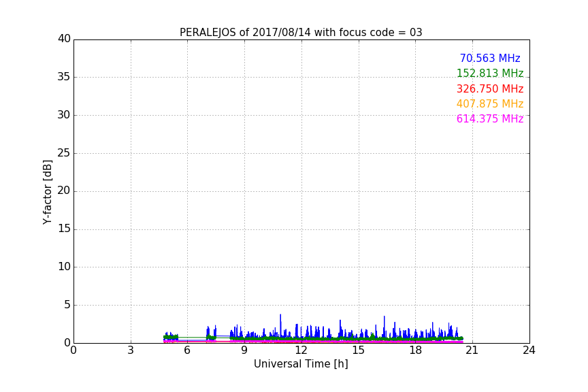
Task: Click the x-axis tick label 21
Action: click(x=472, y=350)
